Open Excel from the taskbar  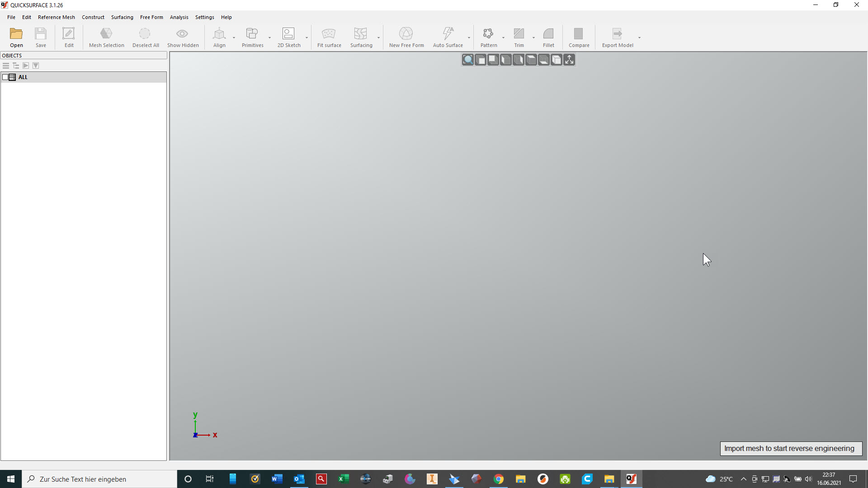[344, 479]
